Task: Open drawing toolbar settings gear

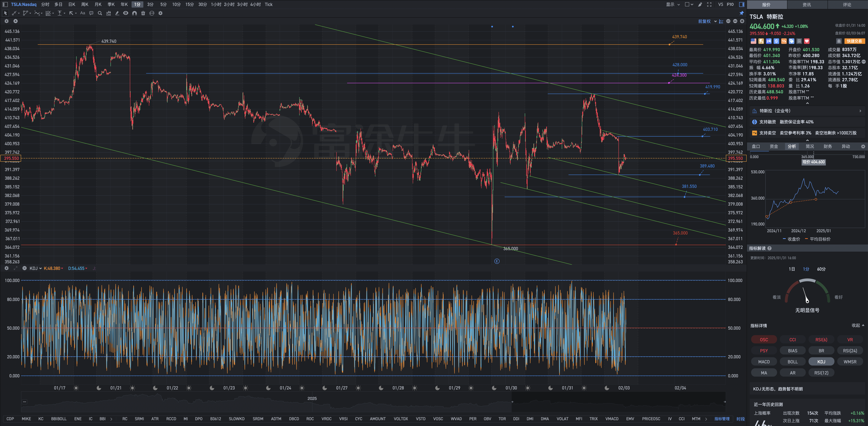Action: (x=160, y=13)
